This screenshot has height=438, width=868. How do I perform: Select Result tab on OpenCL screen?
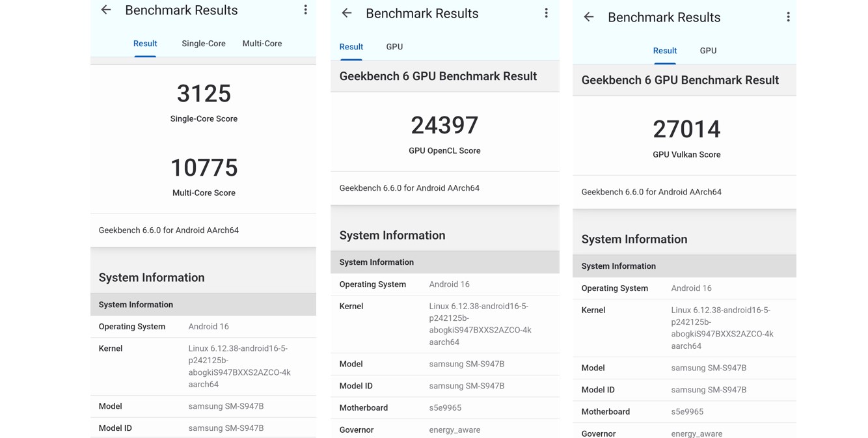[351, 47]
